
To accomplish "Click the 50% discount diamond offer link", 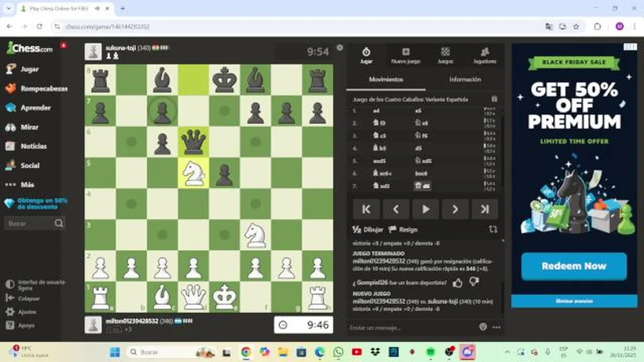I will [35, 203].
